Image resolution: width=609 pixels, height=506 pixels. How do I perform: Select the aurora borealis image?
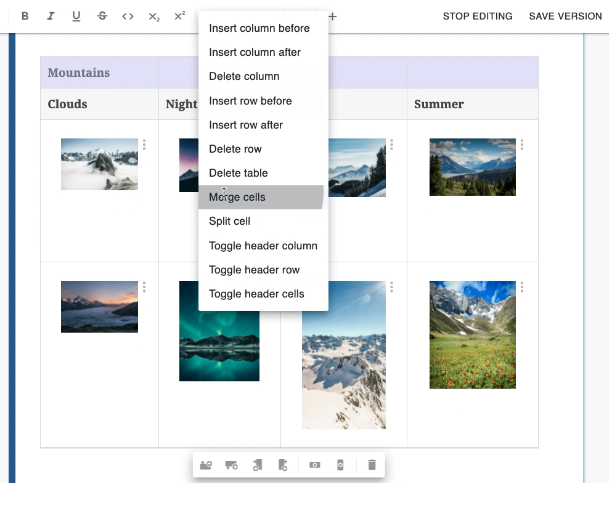(x=219, y=331)
